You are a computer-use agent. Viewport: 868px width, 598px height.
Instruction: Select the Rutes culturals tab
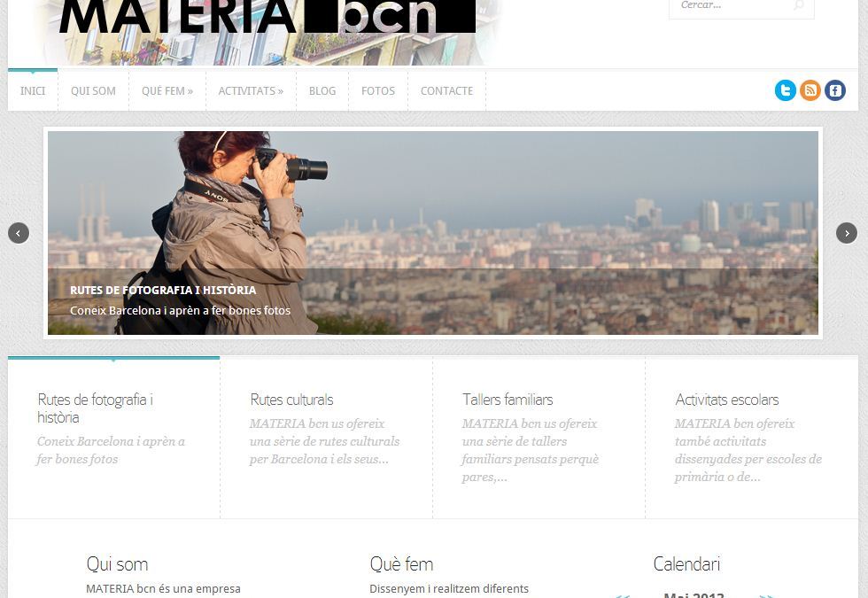(x=327, y=438)
